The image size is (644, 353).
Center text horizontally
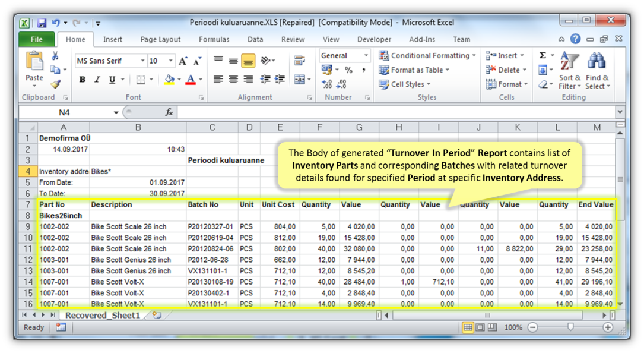click(x=233, y=80)
